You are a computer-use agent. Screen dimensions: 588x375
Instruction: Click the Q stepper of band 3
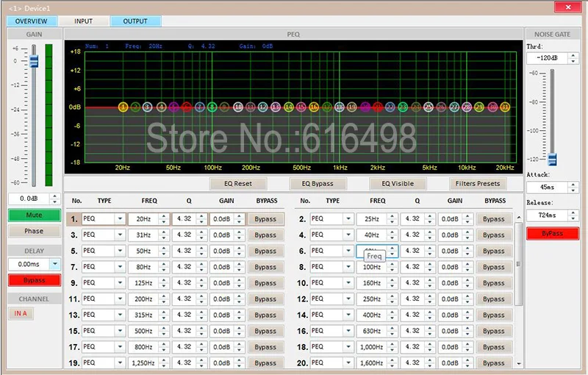click(201, 235)
